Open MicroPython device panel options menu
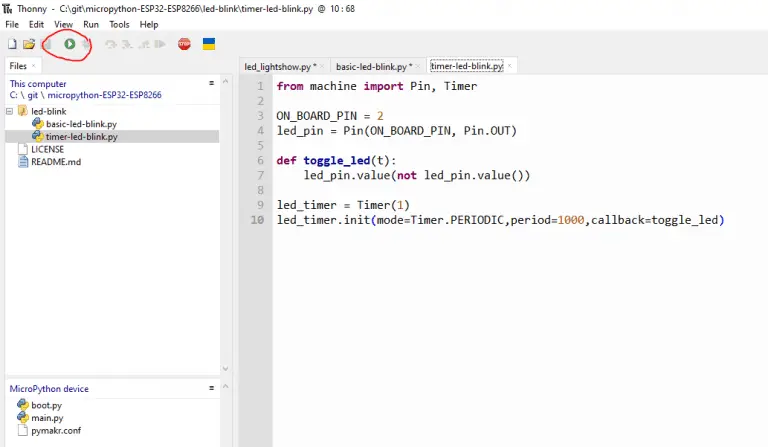Viewport: 768px width, 447px height. click(211, 388)
